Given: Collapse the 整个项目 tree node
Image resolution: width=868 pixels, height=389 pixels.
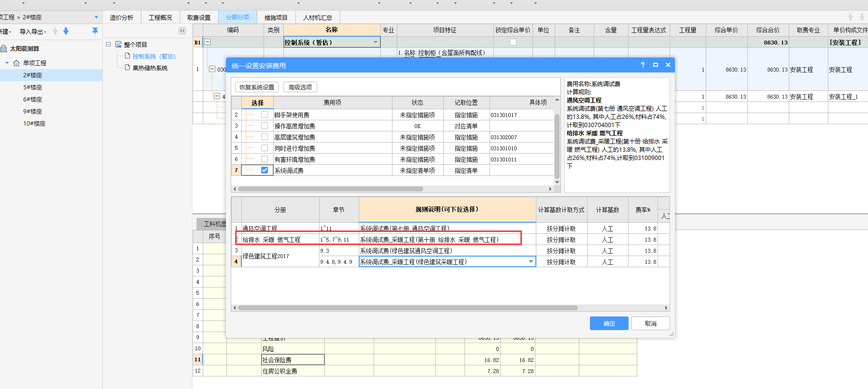Looking at the screenshot, I should [x=109, y=44].
